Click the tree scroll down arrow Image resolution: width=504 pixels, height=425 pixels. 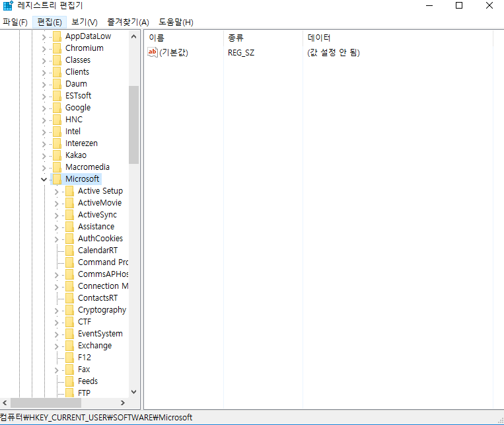click(x=133, y=391)
